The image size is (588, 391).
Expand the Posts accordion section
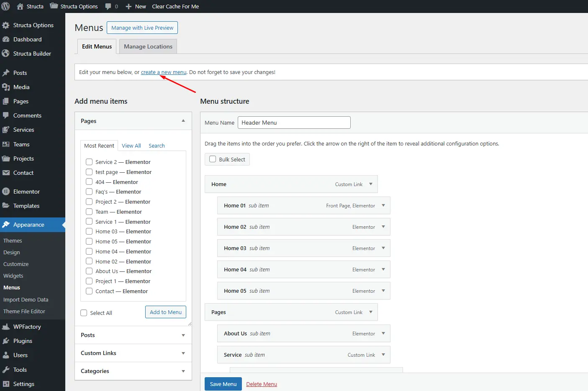tap(133, 335)
